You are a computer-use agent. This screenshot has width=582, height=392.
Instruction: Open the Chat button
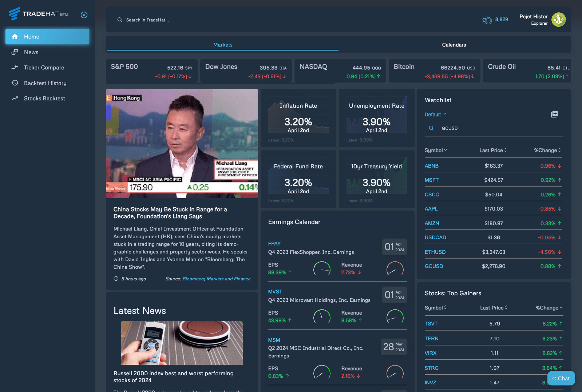[x=561, y=378]
